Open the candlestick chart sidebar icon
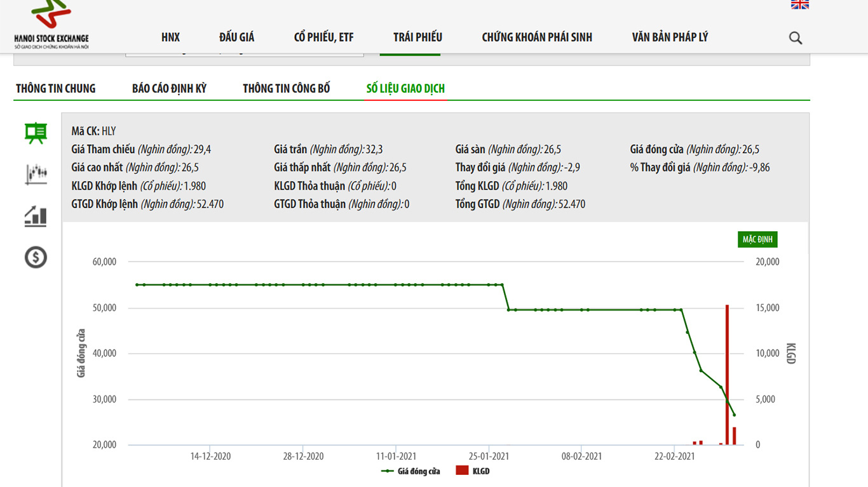Viewport: 868px width, 487px height. point(36,173)
